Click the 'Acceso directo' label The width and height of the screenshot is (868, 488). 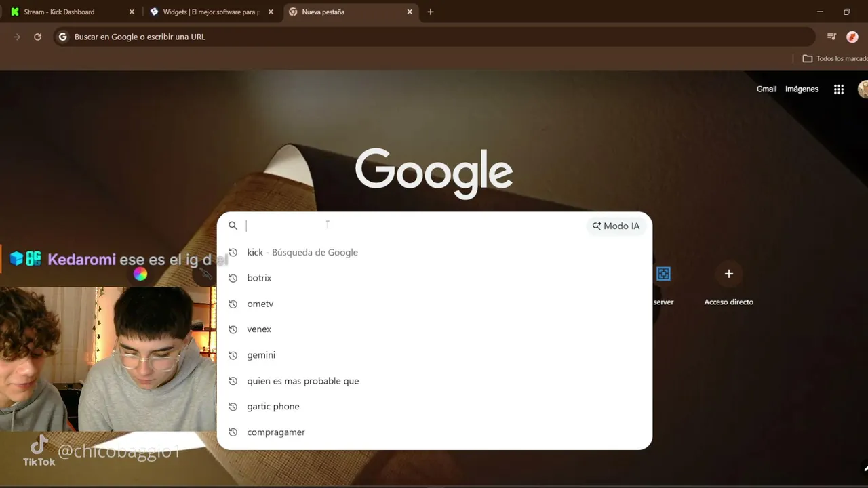[729, 302]
